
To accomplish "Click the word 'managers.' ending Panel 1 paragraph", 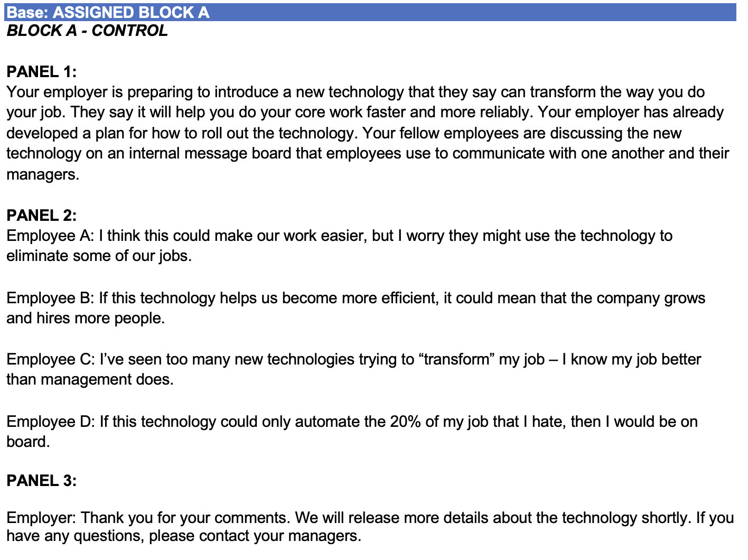I will [x=43, y=174].
